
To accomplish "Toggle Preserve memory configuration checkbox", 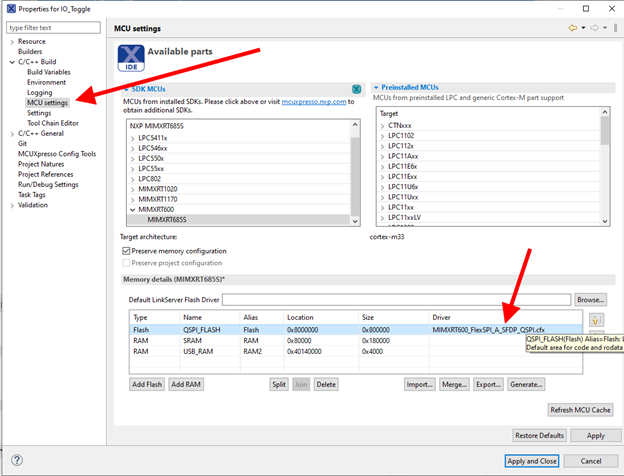I will (126, 251).
